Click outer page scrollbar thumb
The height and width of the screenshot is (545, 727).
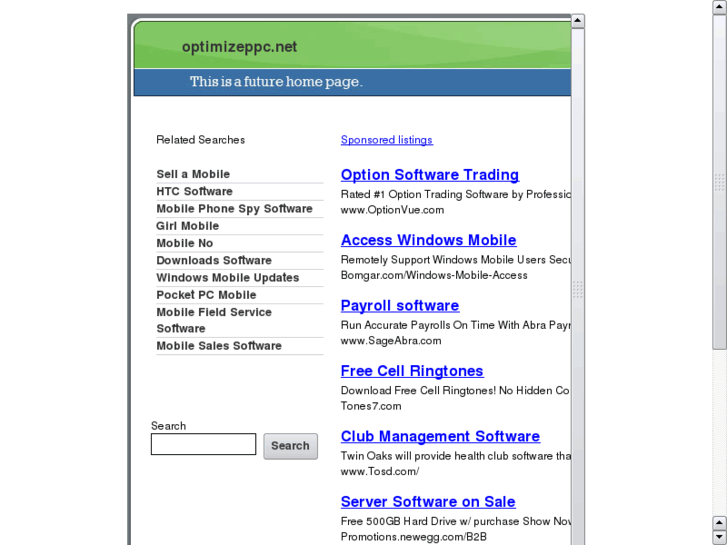(x=719, y=182)
